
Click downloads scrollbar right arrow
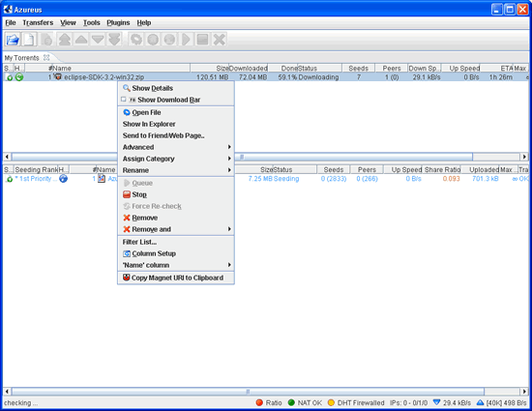[x=524, y=157]
